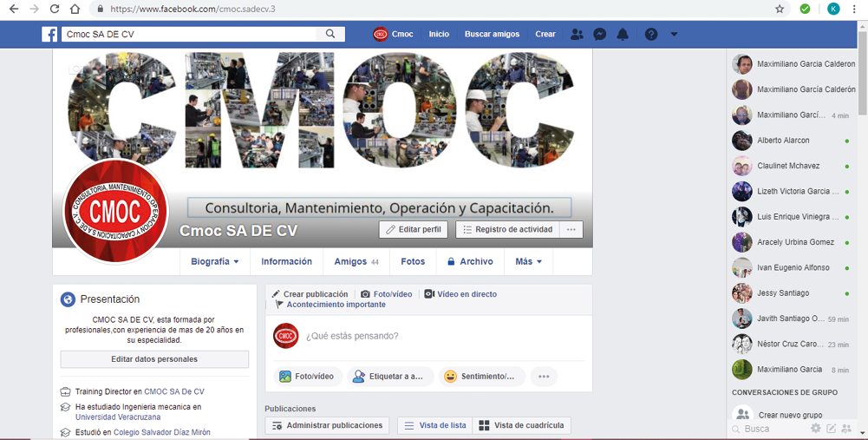
Task: Open Messenger icon in top bar
Action: (599, 35)
